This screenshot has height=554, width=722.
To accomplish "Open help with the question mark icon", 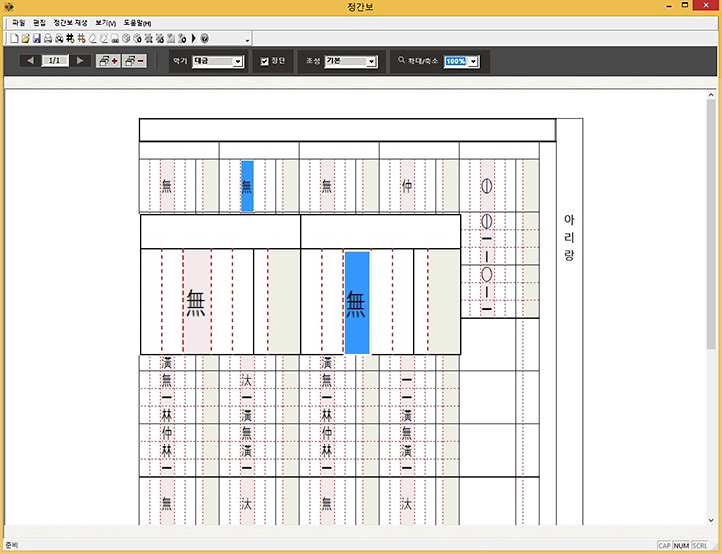I will pos(204,39).
